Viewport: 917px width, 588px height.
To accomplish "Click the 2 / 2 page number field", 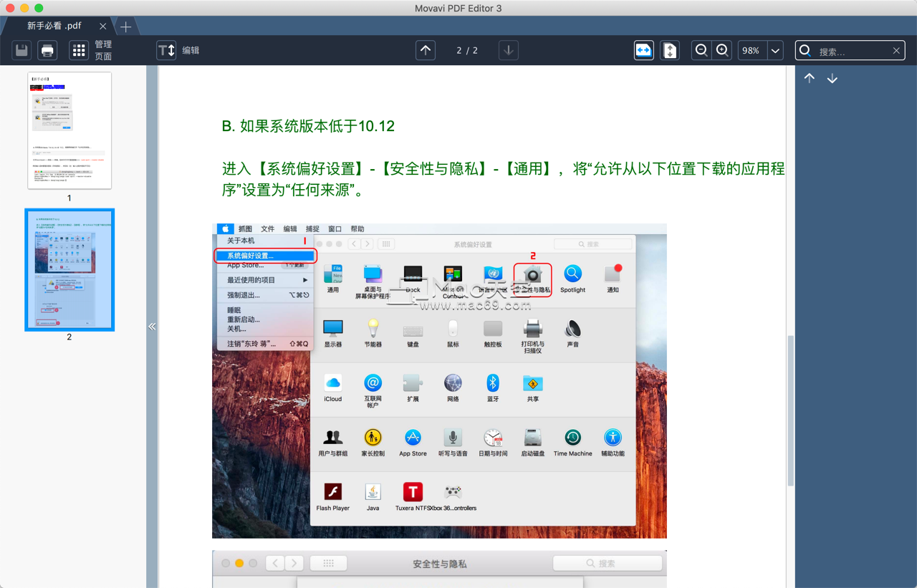I will click(467, 50).
